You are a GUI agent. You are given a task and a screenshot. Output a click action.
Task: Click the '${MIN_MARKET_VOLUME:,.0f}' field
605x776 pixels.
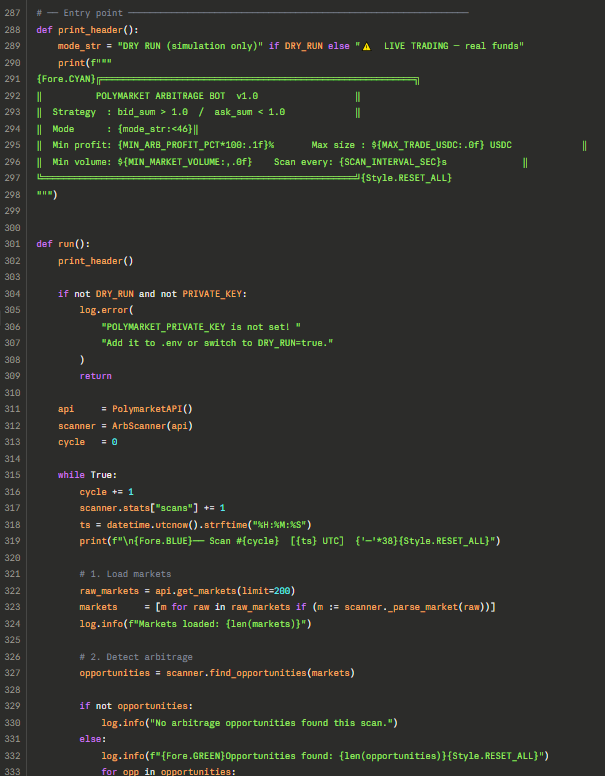(185, 162)
